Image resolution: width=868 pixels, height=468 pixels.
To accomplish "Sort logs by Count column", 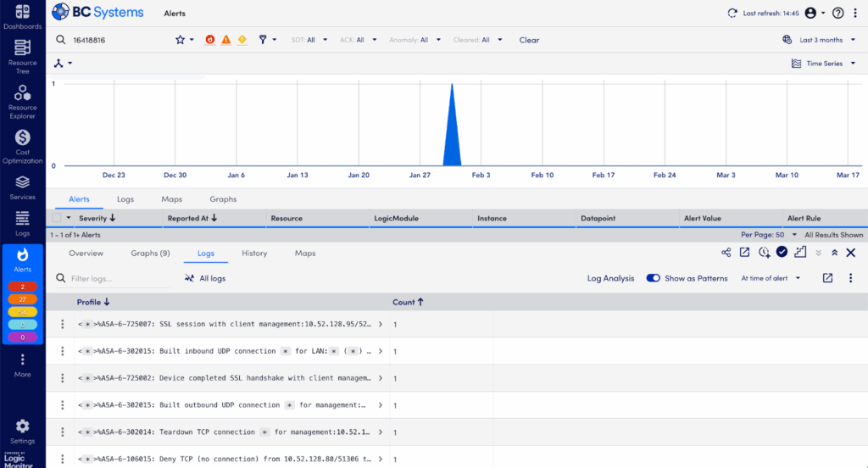I will click(x=408, y=303).
